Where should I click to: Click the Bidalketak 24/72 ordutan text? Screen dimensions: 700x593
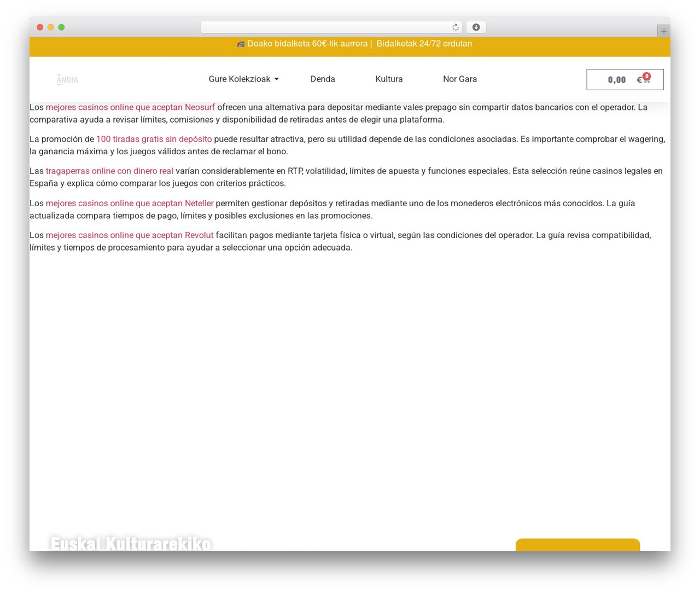[424, 44]
